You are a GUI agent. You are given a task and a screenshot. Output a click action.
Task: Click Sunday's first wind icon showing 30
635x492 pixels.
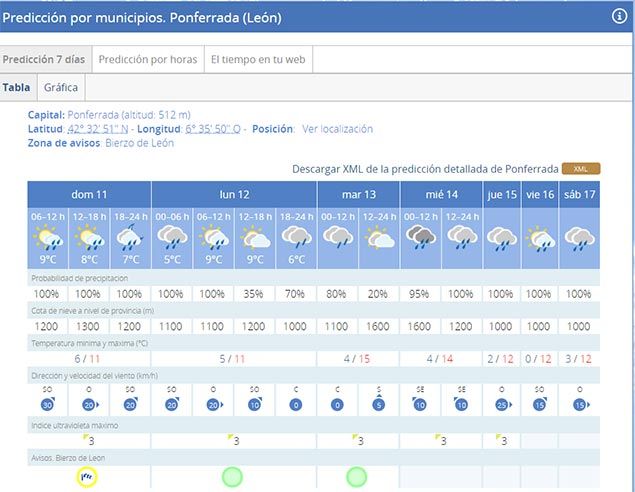[47, 404]
